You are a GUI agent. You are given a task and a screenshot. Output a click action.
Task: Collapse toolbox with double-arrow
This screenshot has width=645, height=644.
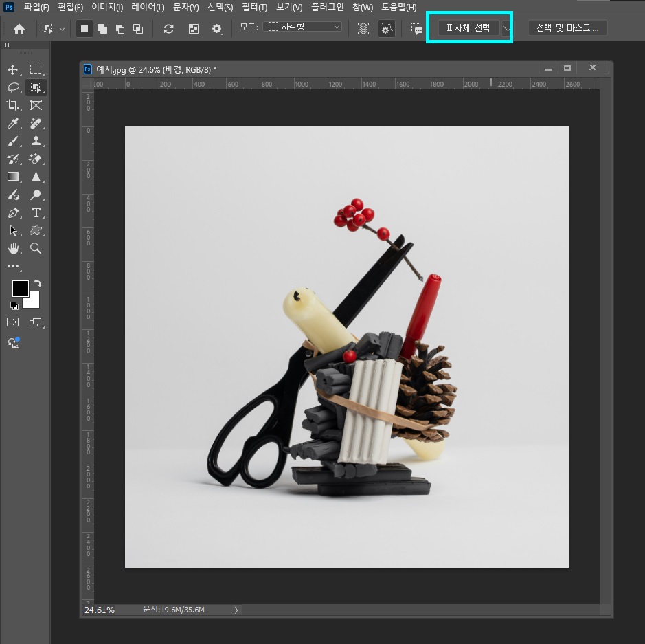click(7, 45)
